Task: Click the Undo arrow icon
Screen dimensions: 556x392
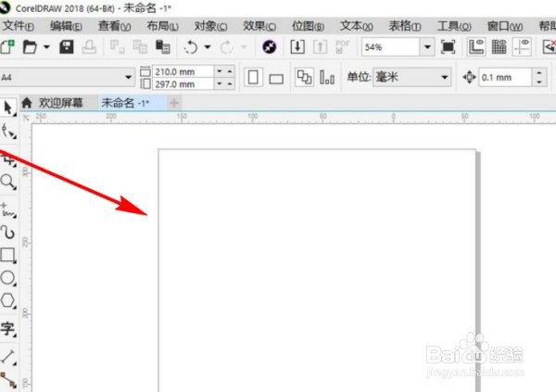Action: click(x=191, y=46)
